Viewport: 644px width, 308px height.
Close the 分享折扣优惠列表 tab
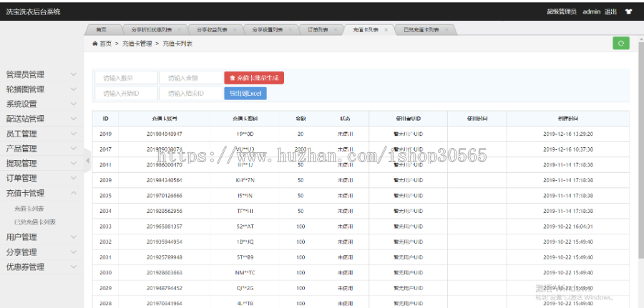pyautogui.click(x=180, y=30)
